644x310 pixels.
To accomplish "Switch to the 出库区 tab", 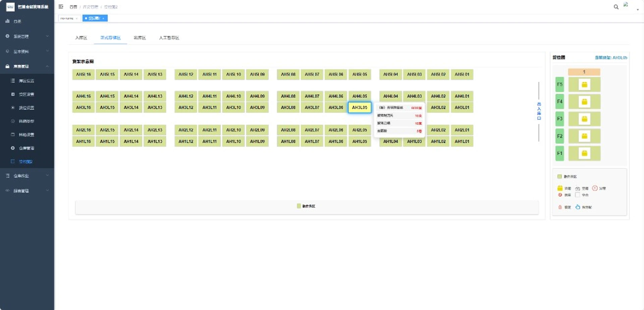I will tap(140, 38).
